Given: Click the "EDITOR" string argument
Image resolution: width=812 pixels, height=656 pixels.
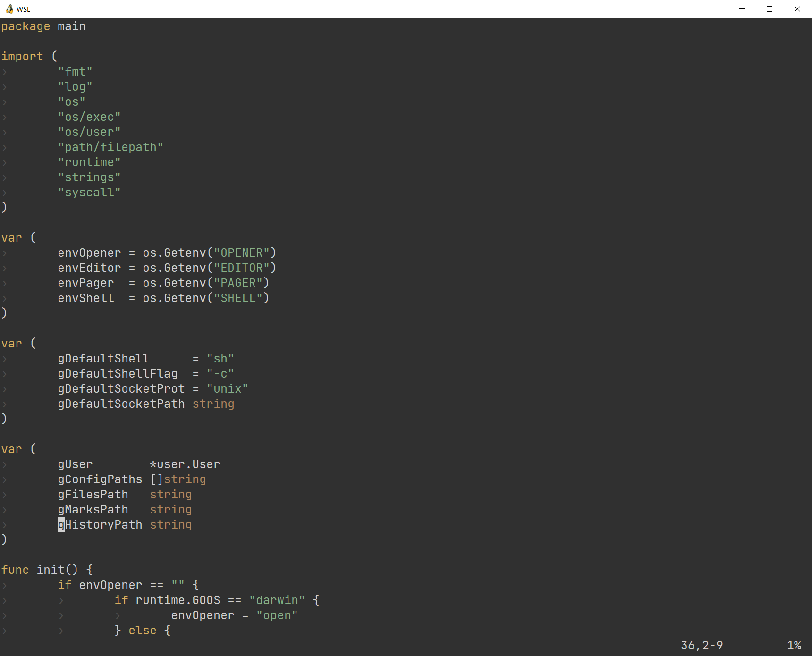Looking at the screenshot, I should 242,268.
